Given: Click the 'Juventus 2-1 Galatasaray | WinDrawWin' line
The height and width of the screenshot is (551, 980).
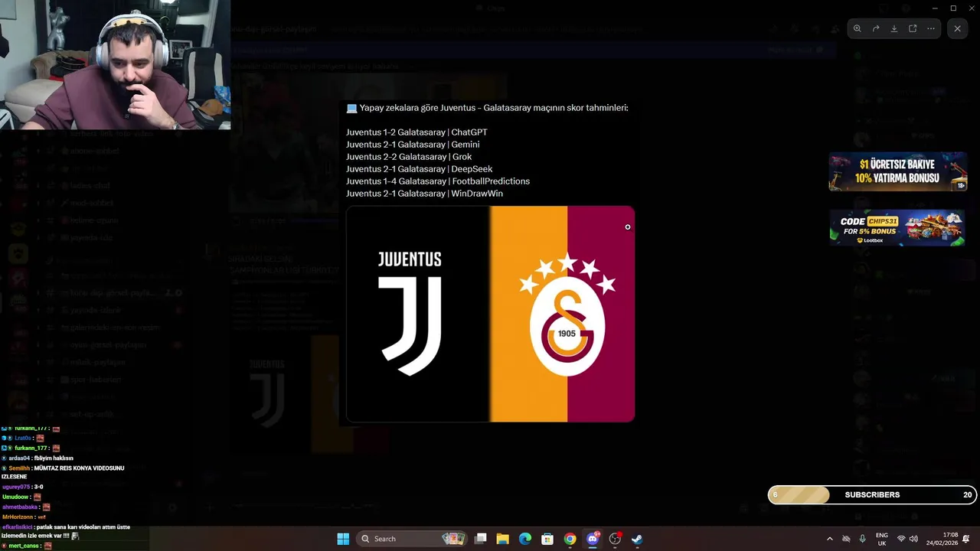Looking at the screenshot, I should 424,194.
